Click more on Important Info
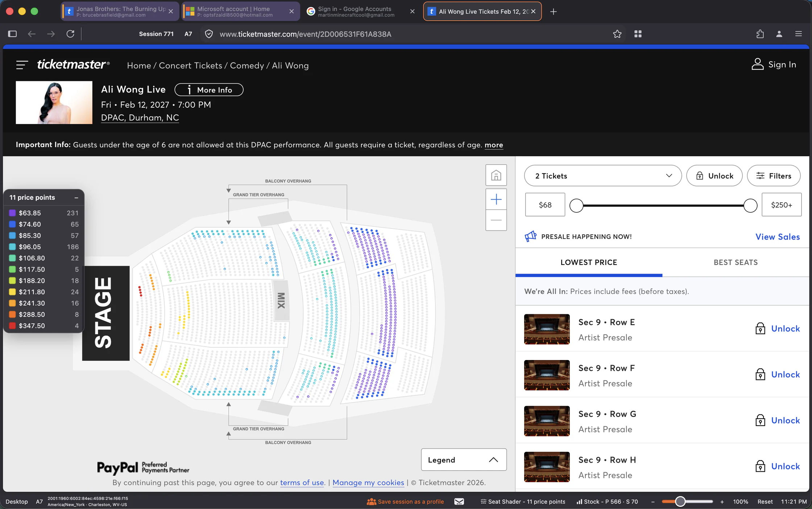 coord(494,145)
